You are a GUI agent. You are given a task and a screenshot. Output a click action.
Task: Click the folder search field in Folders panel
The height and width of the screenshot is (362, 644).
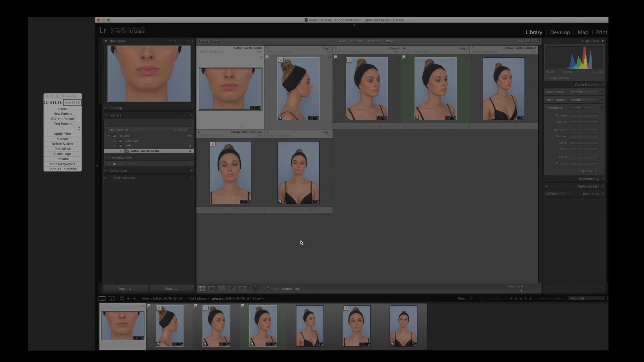[149, 122]
